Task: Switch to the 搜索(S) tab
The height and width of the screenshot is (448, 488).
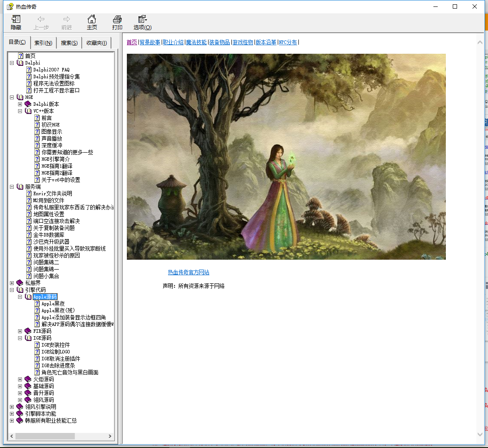Action: 69,43
